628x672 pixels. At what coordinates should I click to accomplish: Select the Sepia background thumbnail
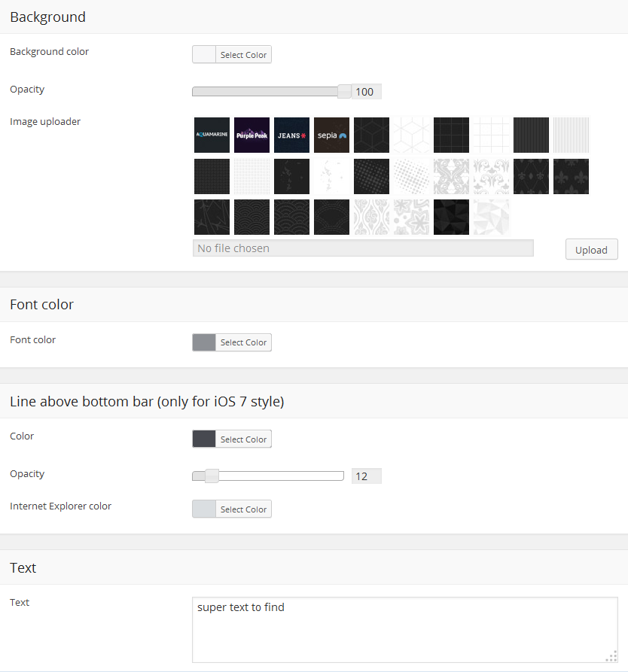[331, 135]
